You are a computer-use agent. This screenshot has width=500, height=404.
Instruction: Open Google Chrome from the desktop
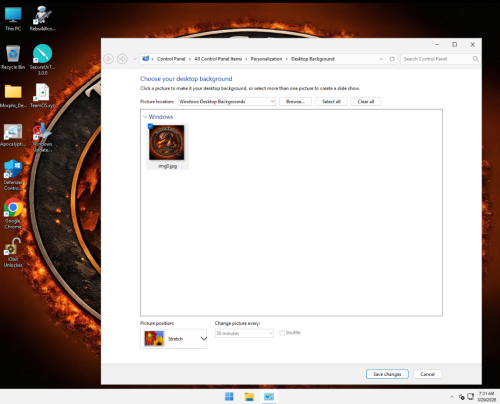click(13, 213)
